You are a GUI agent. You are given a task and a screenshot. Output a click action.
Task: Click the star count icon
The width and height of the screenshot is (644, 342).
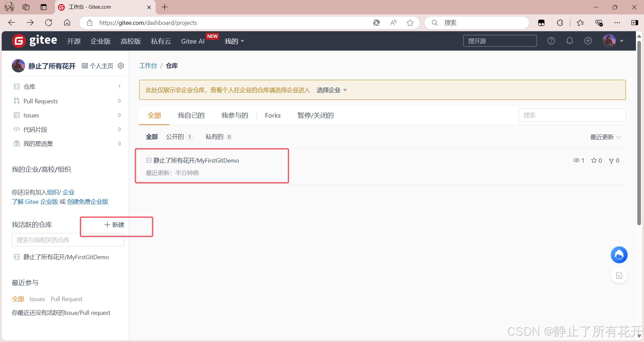point(594,160)
